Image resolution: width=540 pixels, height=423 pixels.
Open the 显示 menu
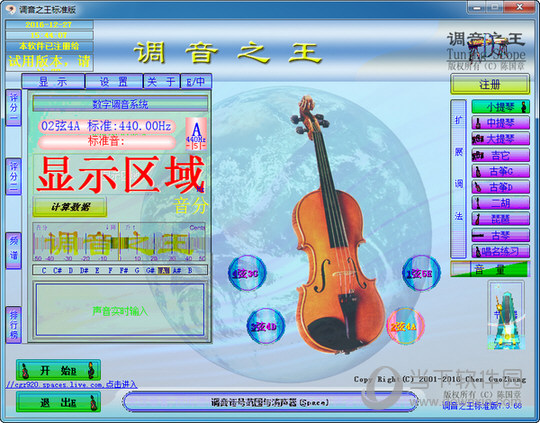coord(53,82)
